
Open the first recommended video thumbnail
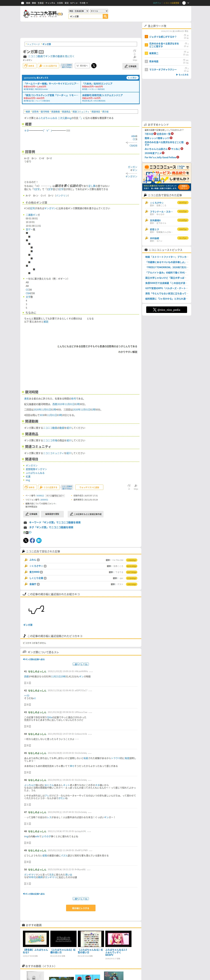(36, 939)
